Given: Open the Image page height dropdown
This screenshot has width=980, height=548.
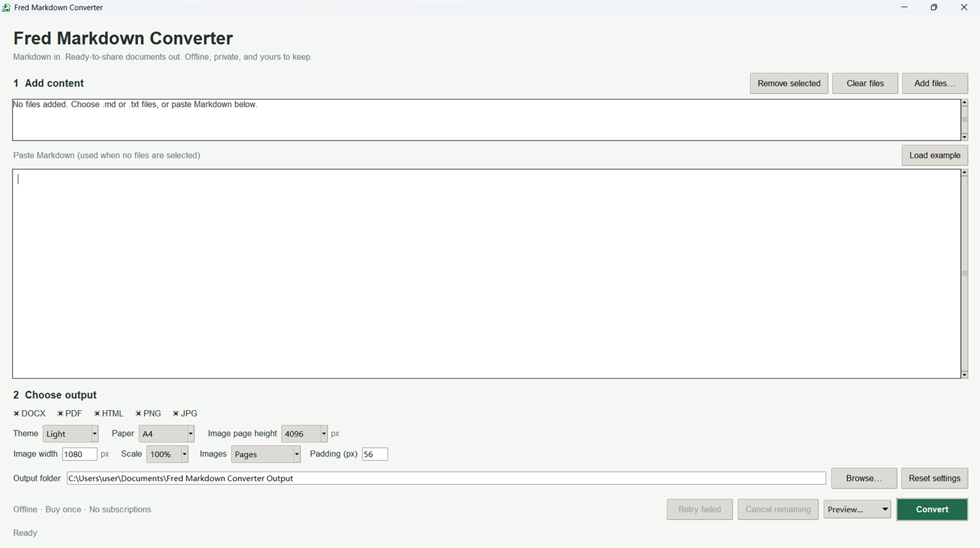Looking at the screenshot, I should click(x=305, y=434).
